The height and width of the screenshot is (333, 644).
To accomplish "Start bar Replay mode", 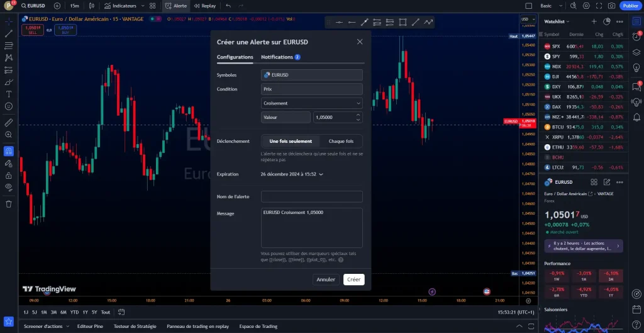I will coord(205,6).
